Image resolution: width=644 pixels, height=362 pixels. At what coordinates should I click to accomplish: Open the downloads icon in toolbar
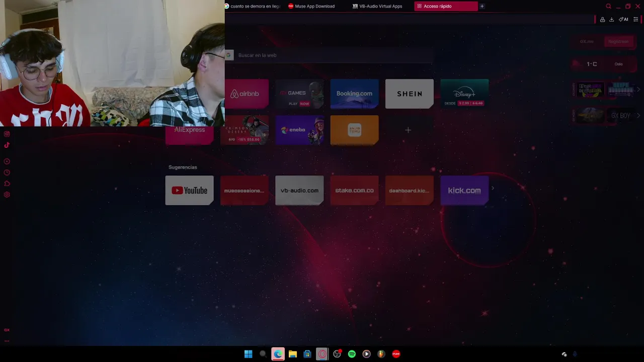[611, 20]
